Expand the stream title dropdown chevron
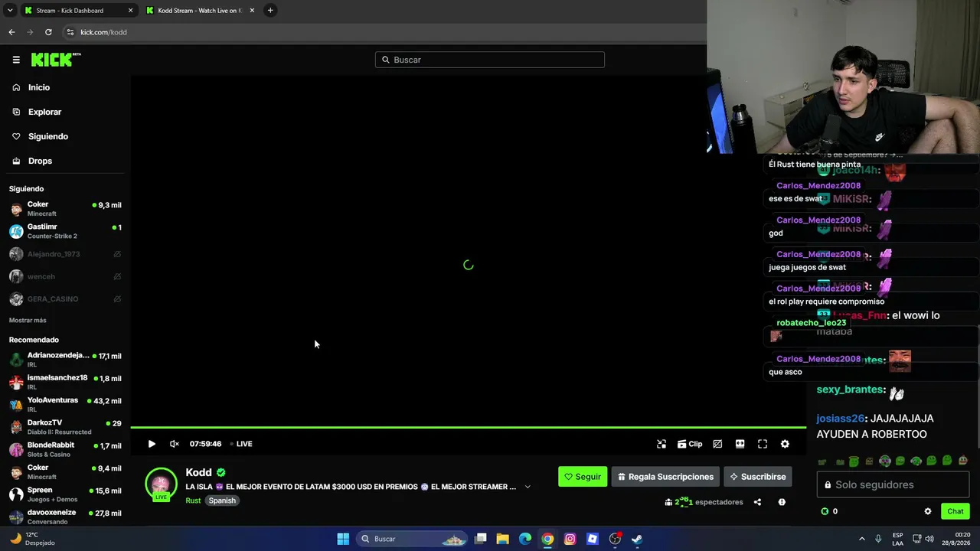This screenshot has width=980, height=551. 528,487
